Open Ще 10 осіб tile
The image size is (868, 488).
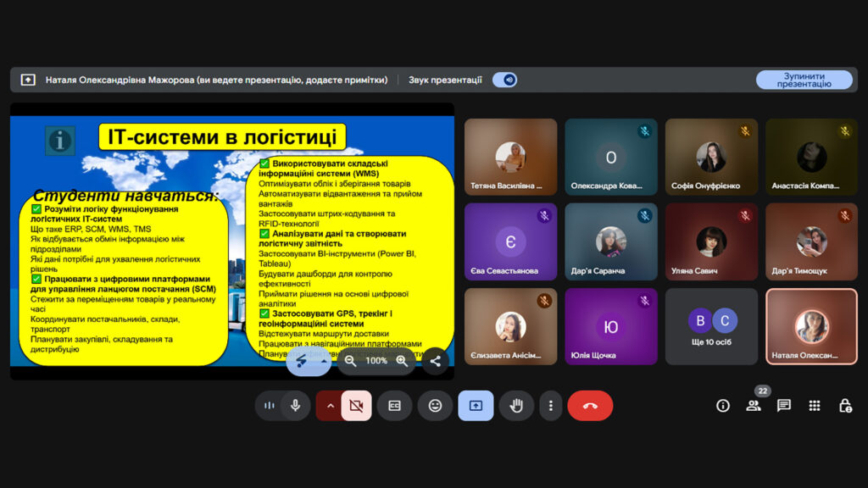click(711, 326)
